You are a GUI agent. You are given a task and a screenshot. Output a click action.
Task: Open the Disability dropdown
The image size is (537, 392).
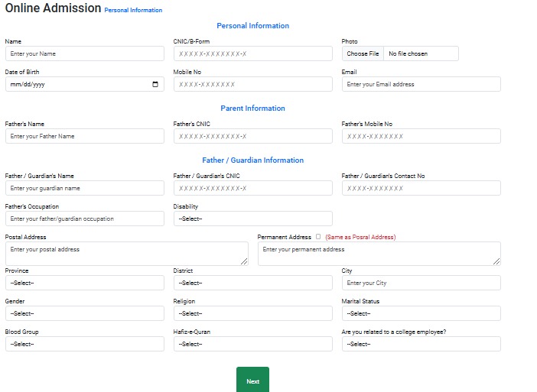tap(252, 219)
